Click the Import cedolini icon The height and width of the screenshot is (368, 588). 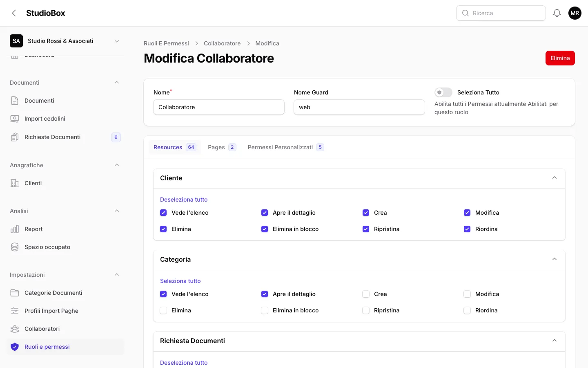(15, 119)
